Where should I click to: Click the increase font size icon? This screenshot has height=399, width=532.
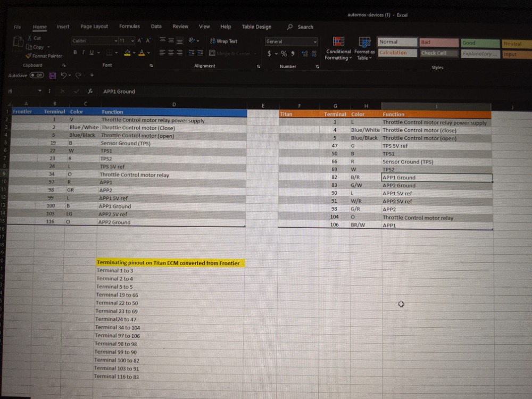click(140, 41)
